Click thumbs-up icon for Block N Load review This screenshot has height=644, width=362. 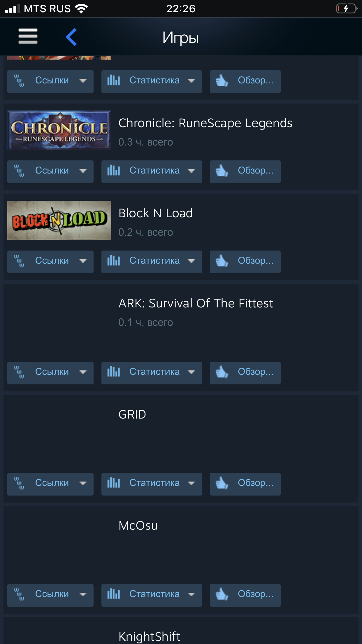(x=222, y=261)
